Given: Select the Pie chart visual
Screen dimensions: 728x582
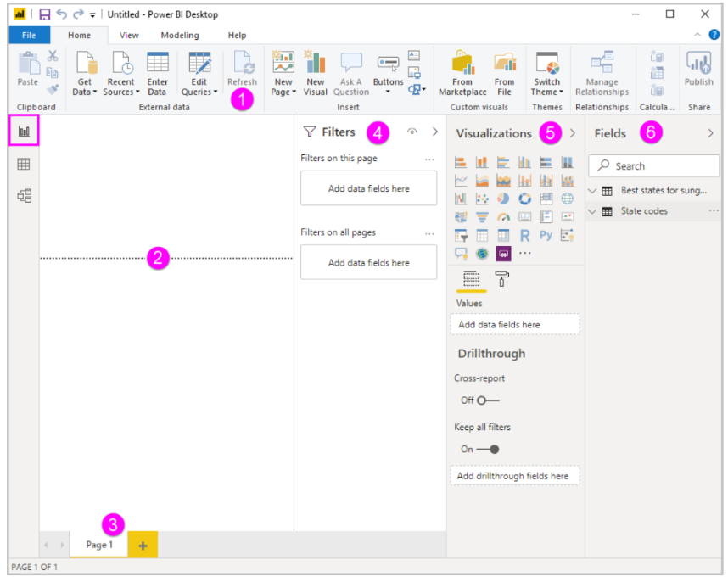Looking at the screenshot, I should click(503, 199).
